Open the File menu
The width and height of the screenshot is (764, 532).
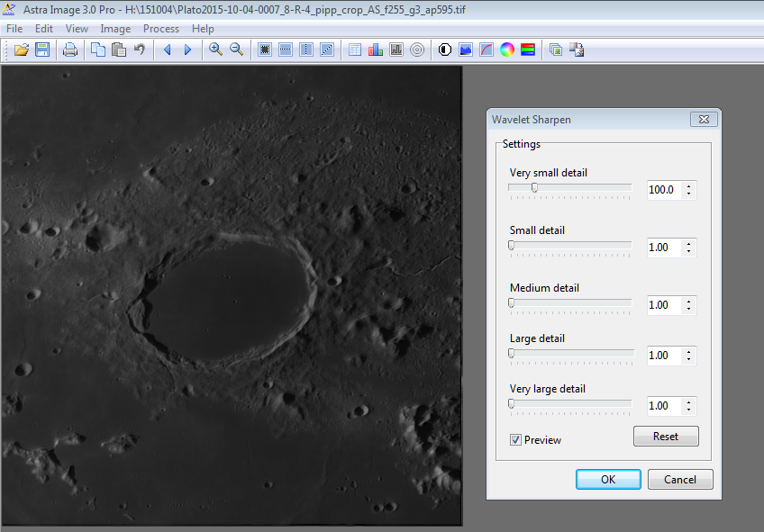click(14, 29)
